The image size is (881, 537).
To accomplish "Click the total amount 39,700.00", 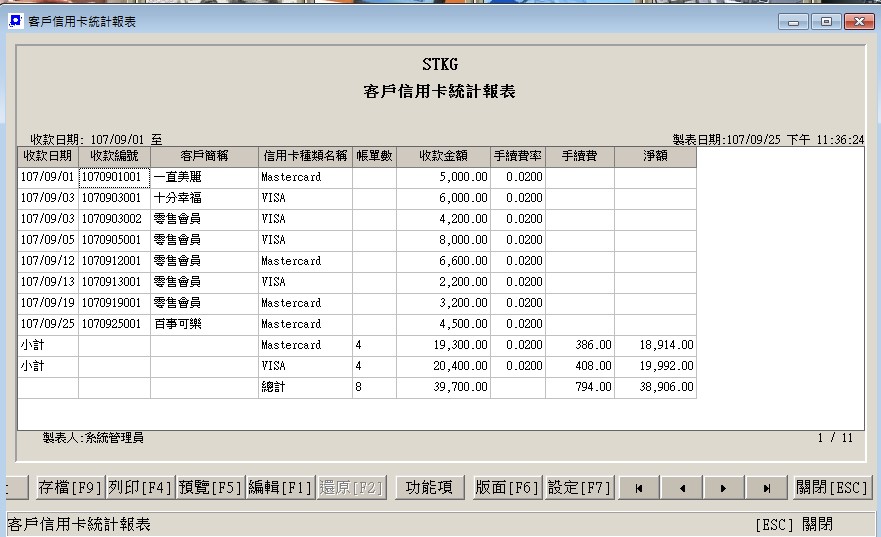I will tap(443, 387).
